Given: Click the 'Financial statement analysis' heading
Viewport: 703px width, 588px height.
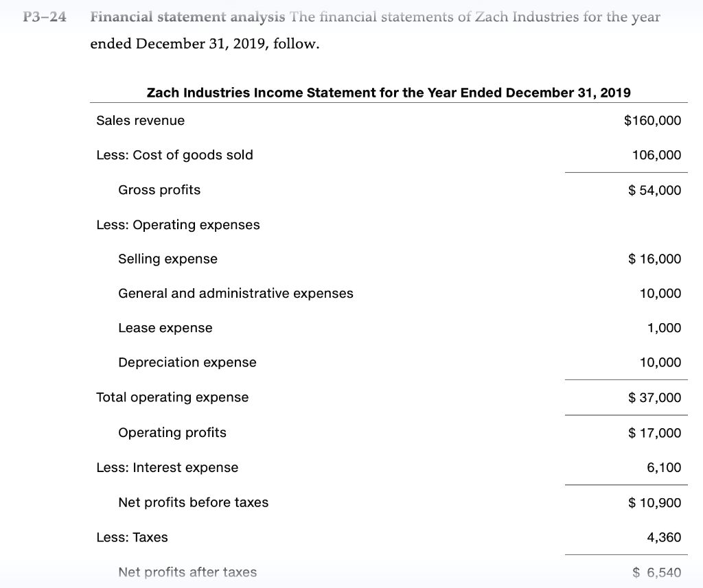Looking at the screenshot, I should (x=172, y=18).
